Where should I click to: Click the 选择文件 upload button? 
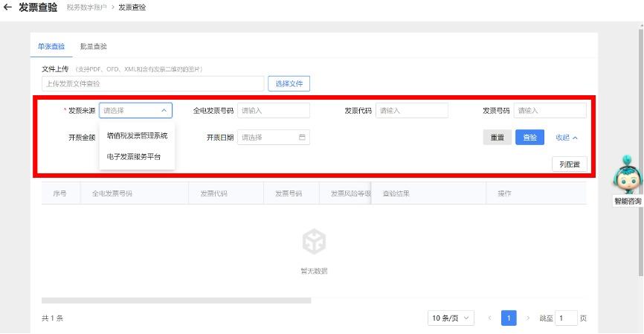(x=289, y=84)
